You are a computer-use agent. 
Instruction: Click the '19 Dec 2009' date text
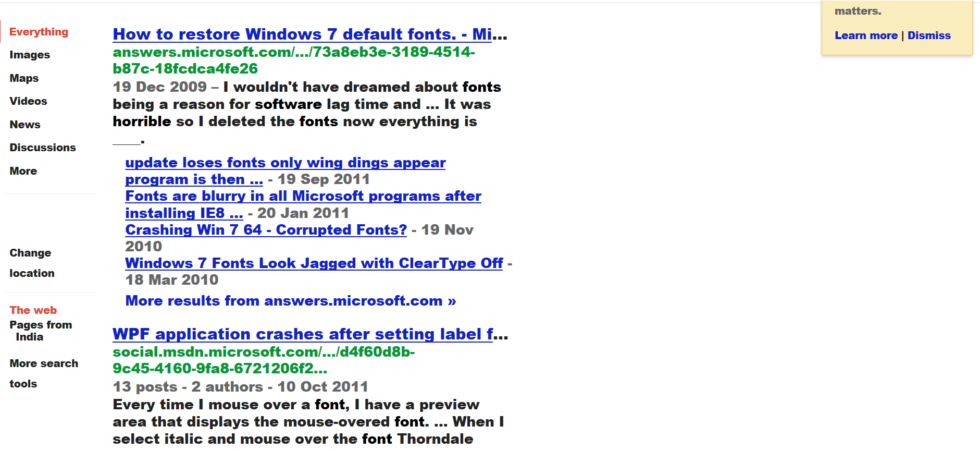[160, 87]
